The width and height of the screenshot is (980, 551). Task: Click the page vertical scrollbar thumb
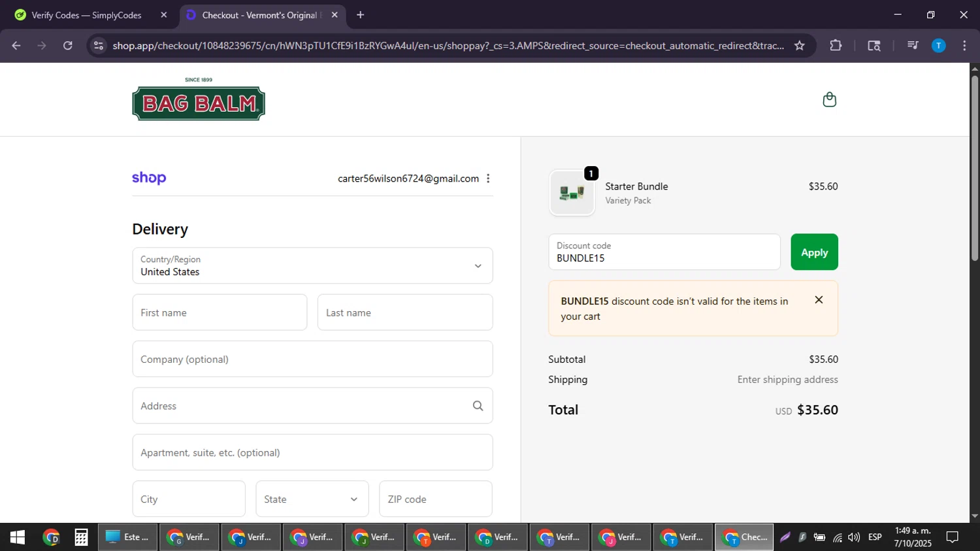coord(975,169)
